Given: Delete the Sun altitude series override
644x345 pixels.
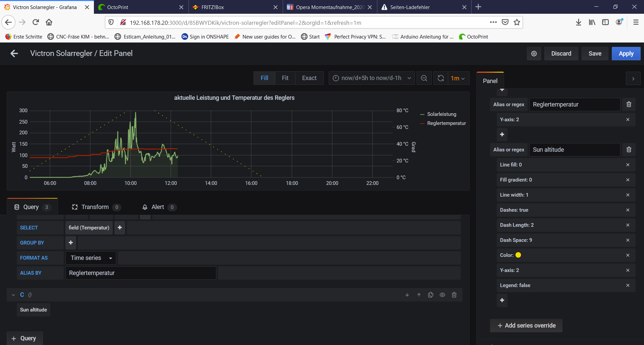Looking at the screenshot, I should click(629, 150).
